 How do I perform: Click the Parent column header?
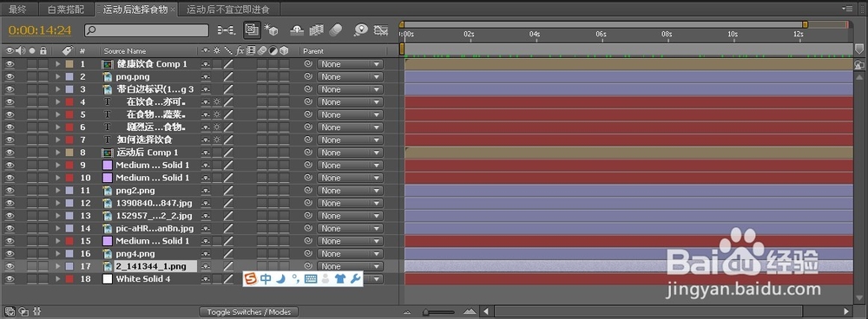[313, 51]
